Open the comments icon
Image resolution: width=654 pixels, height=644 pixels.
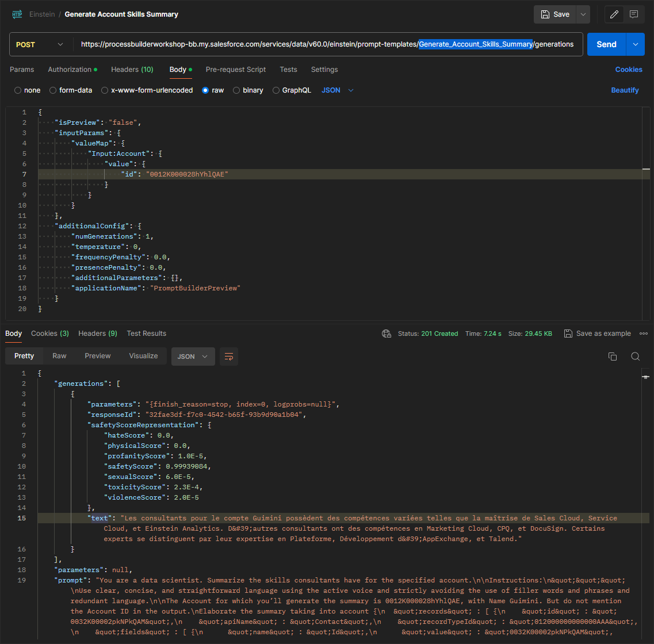[x=633, y=14]
